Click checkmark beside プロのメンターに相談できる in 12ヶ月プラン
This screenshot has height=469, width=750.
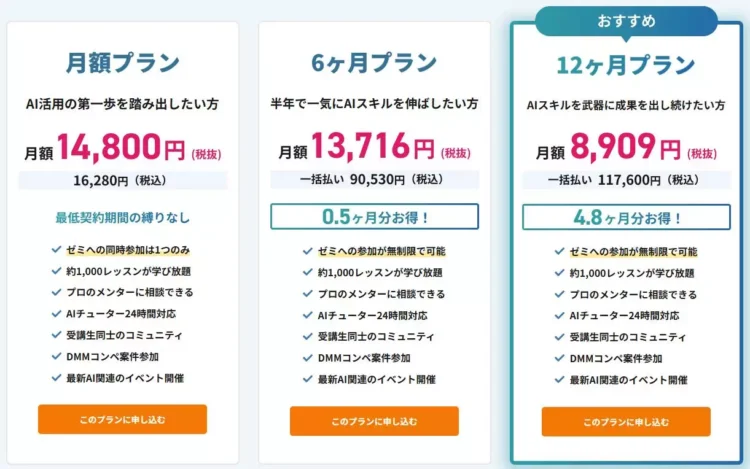coord(559,294)
